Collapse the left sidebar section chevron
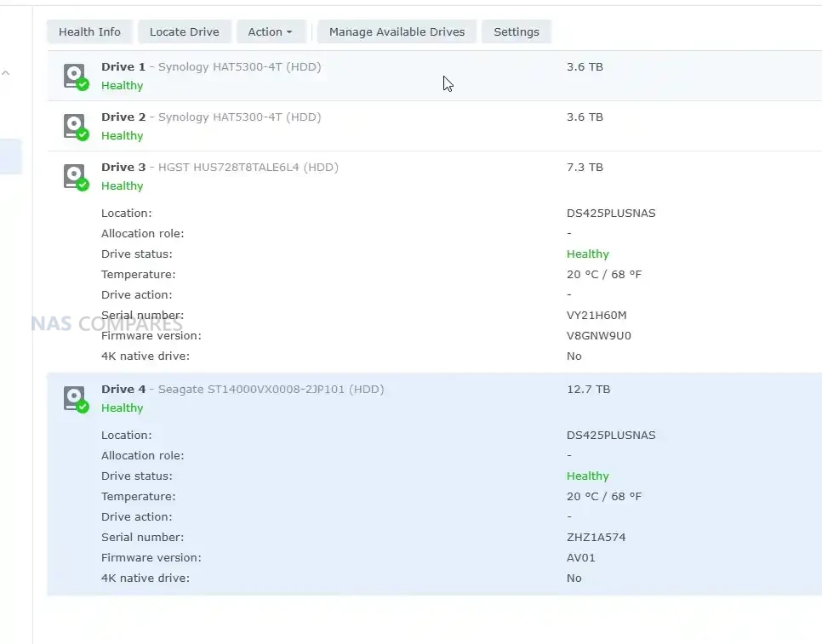 tap(6, 73)
